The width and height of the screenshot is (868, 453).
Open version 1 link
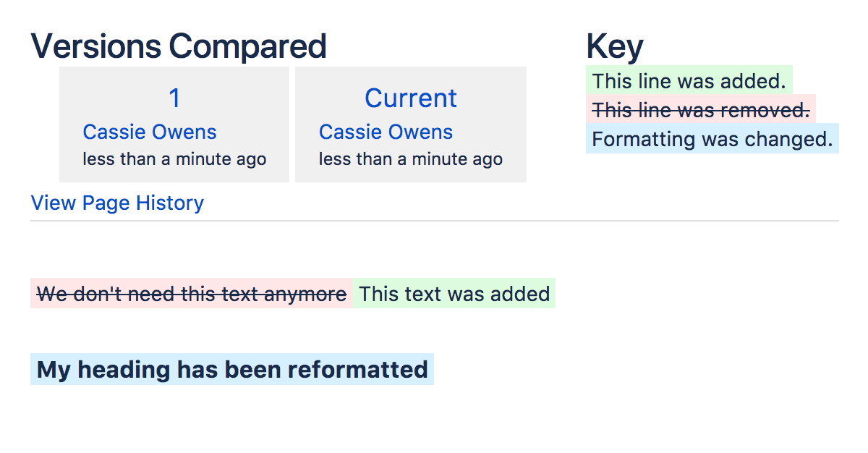click(x=174, y=98)
